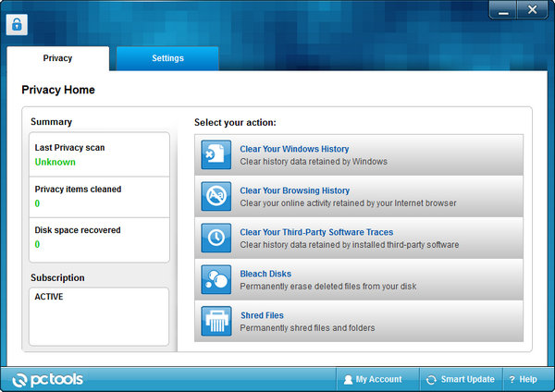The width and height of the screenshot is (555, 392).
Task: Click the Third-Party Software Traces clock icon
Action: (216, 238)
